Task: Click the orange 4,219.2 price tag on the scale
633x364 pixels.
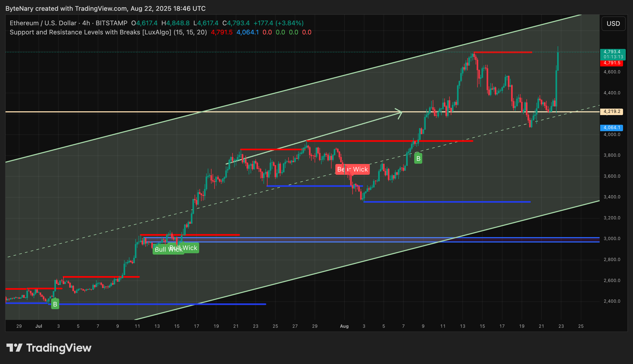Action: click(612, 112)
